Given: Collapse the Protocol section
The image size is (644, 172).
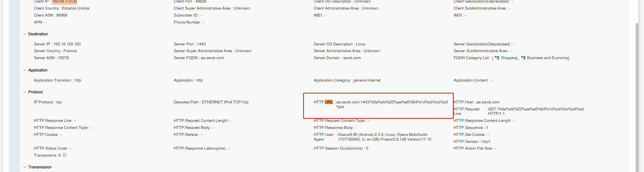Looking at the screenshot, I should pos(25,92).
